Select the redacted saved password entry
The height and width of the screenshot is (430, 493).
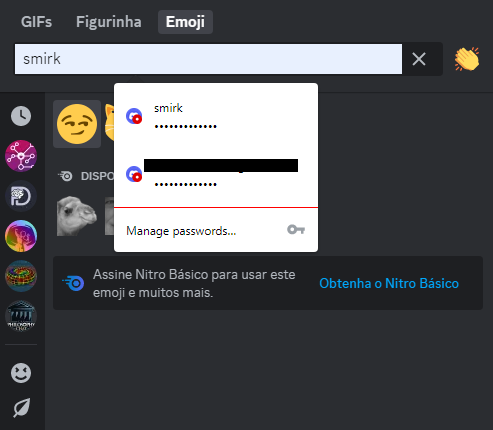click(216, 174)
